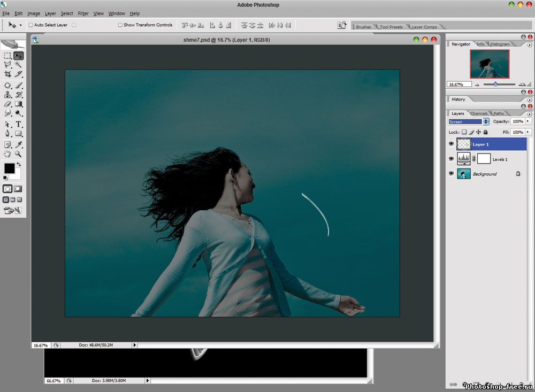Screen dimensions: 535x392
Task: Choose the Eyedropper tool
Action: pyautogui.click(x=19, y=144)
